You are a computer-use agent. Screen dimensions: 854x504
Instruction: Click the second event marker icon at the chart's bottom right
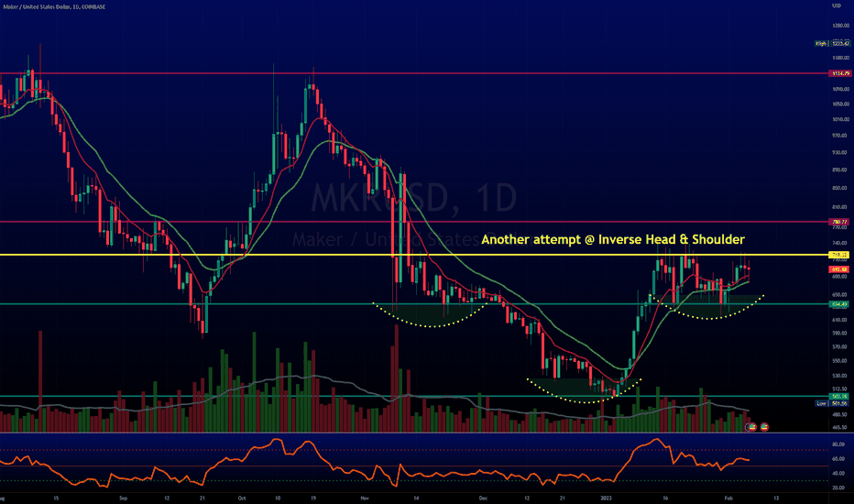(x=764, y=427)
